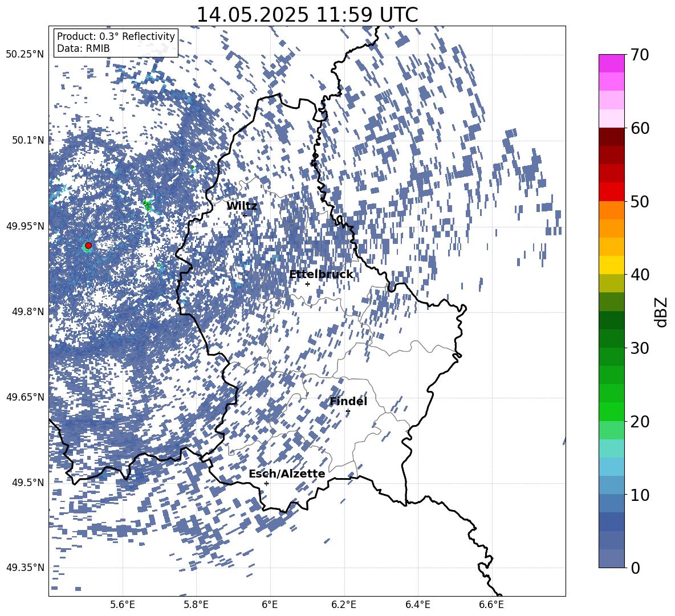Click the red radar location marker
Image resolution: width=675 pixels, height=616 pixels.
click(x=88, y=246)
